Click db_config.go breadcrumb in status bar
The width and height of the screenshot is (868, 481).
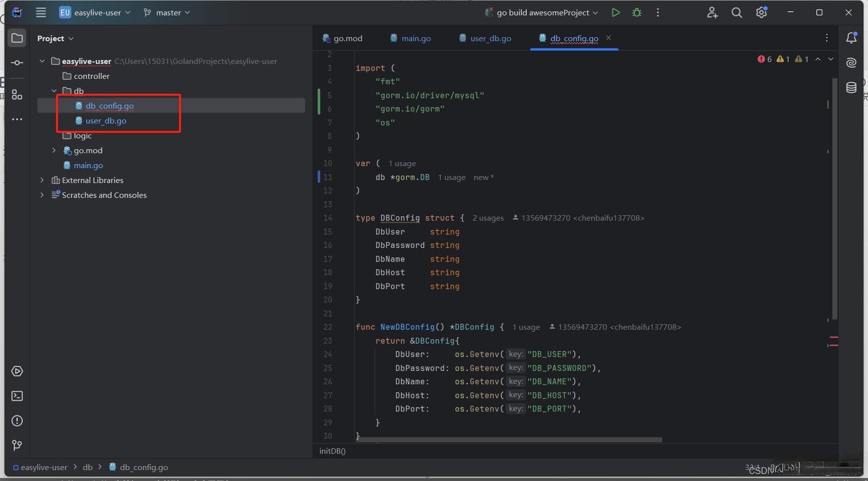click(138, 467)
